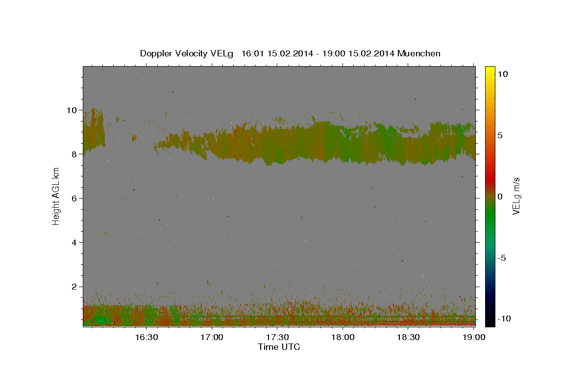Screen dimensions: 588x392
Task: Click the colorbar value -10 label
Action: (505, 318)
